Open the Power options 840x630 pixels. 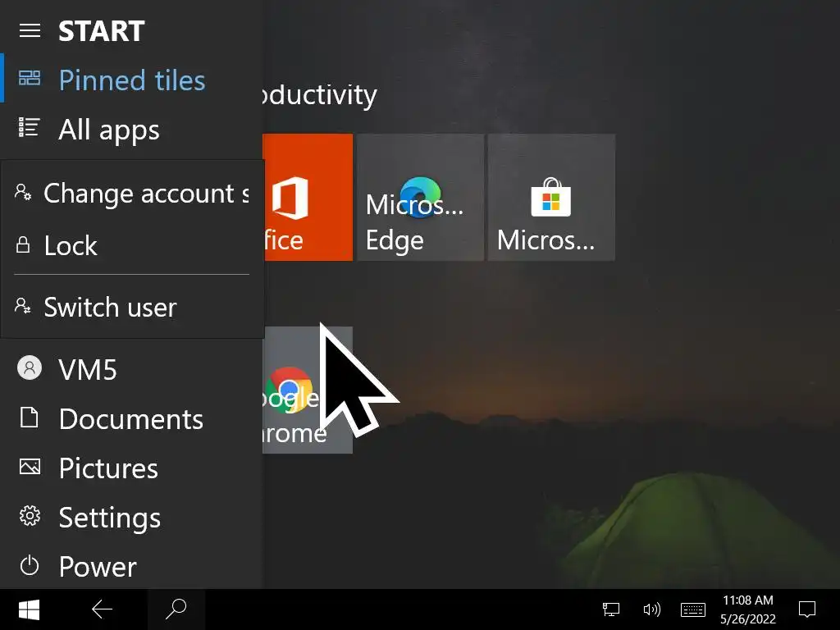point(131,566)
